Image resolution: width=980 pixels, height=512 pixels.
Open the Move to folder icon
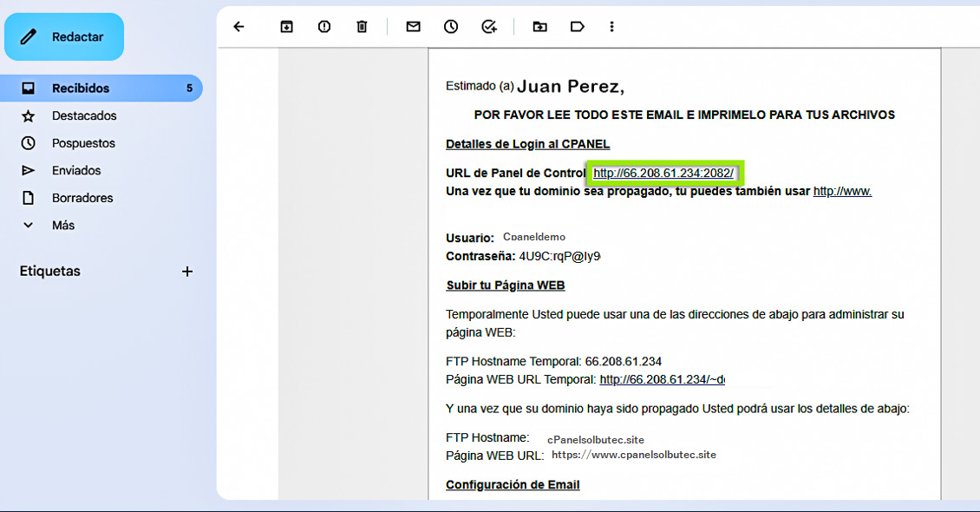539,27
